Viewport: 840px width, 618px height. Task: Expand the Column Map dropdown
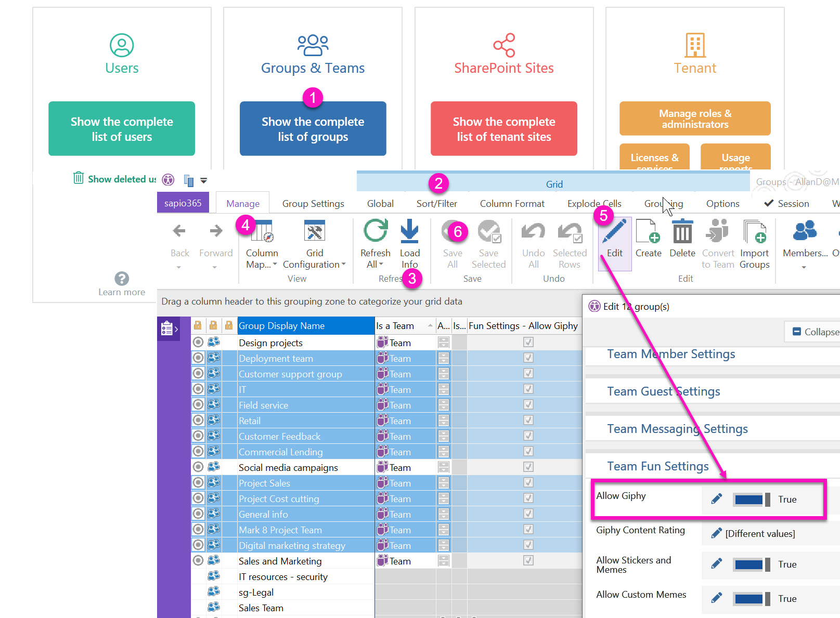click(x=275, y=265)
